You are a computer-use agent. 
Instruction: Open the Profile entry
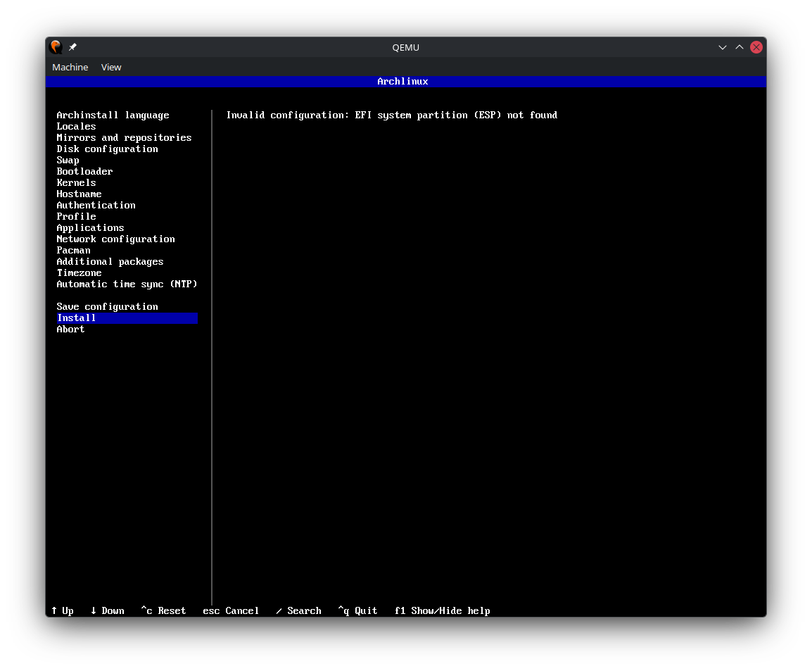pos(76,217)
